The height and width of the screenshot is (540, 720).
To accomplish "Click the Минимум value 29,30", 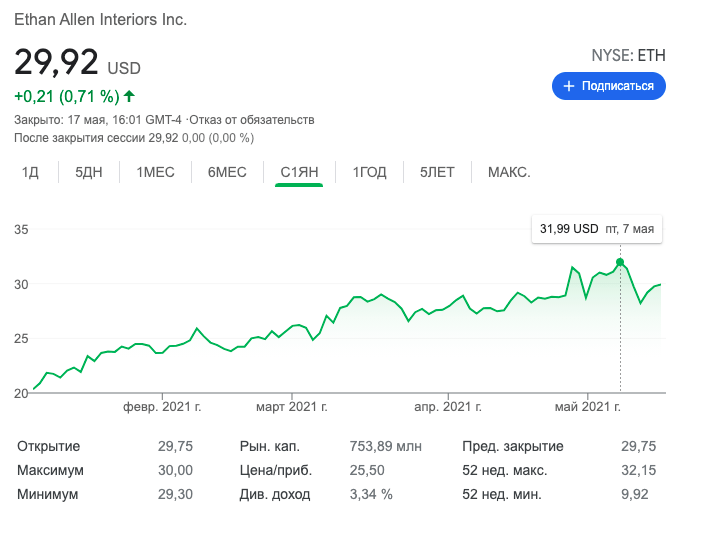I will pyautogui.click(x=175, y=494).
